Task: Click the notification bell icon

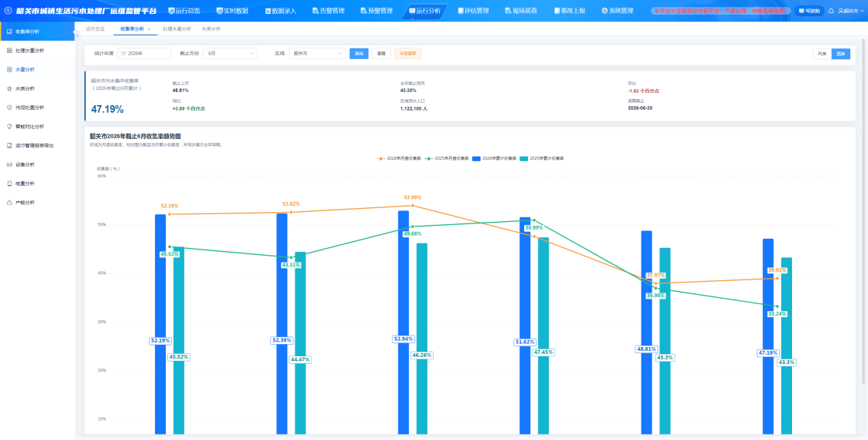Action: (831, 11)
